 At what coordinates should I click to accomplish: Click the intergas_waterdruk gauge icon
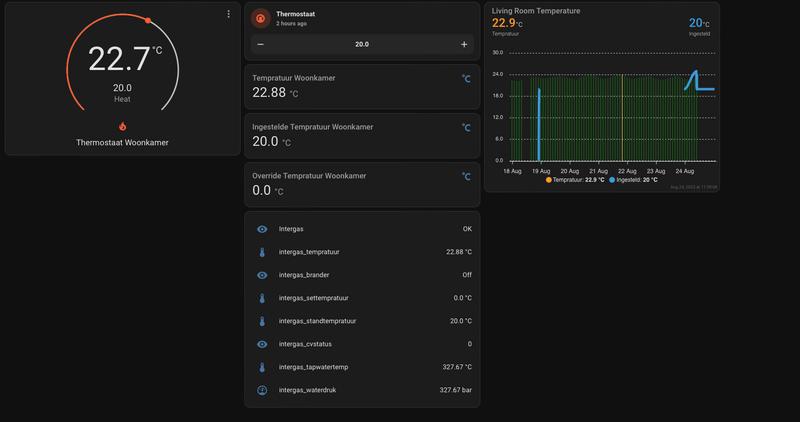coord(262,390)
